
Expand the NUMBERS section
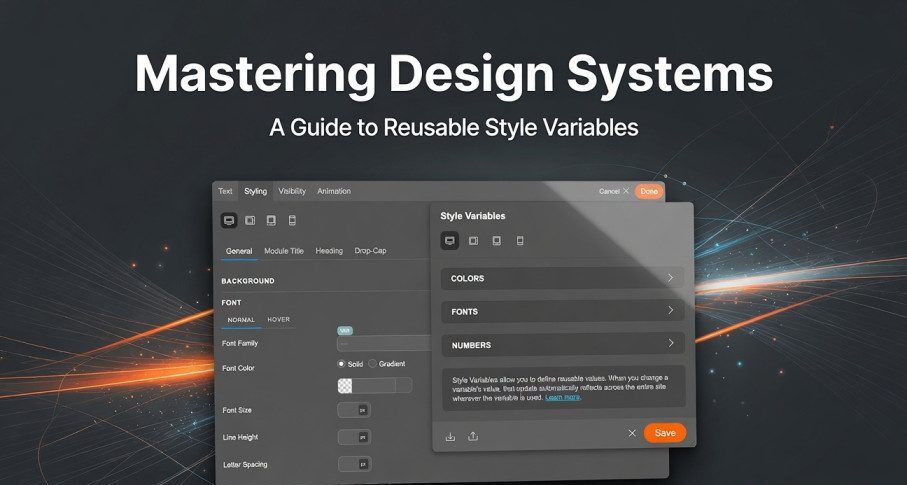tap(562, 344)
